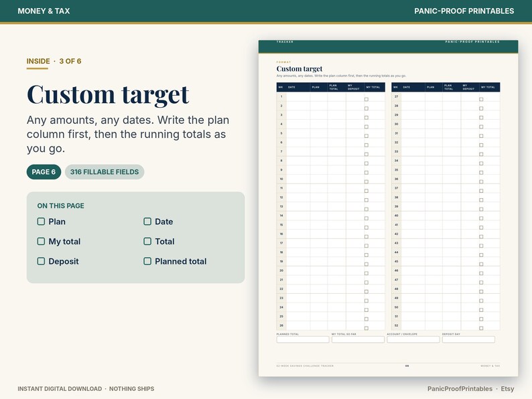Viewport: 532px width, 399px height.
Task: Tick the week 1 checkbox in the tracker preview
Action: tap(367, 99)
